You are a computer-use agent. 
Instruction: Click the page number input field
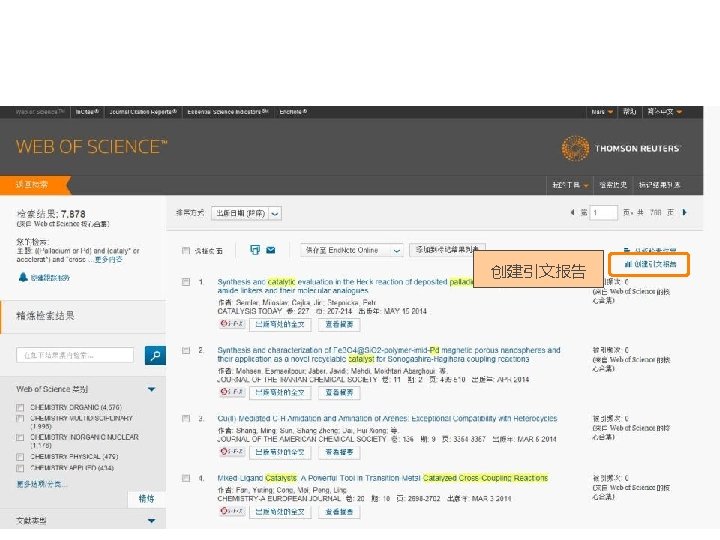point(603,213)
